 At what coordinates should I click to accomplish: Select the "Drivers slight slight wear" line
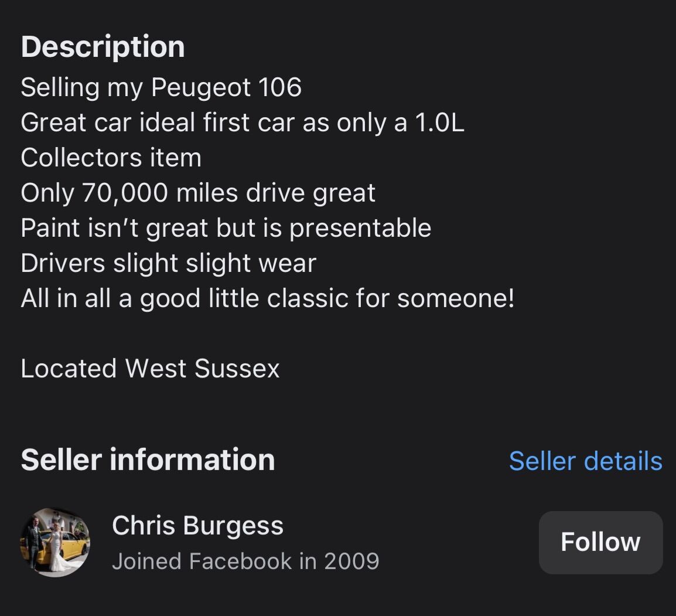168,264
